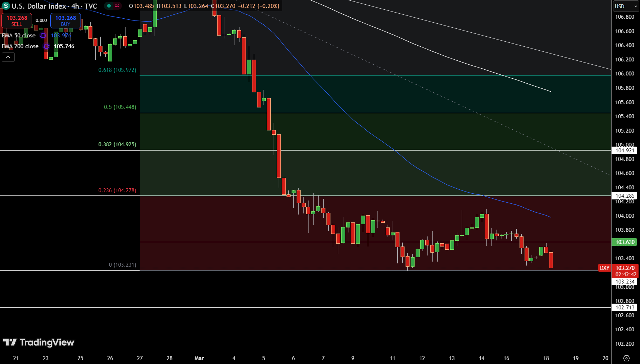Click the 102.200 price scale label
640x364 pixels.
coord(625,344)
